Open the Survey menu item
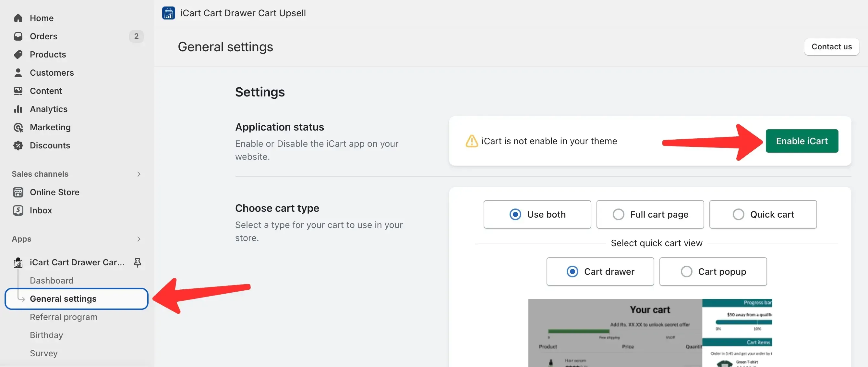The width and height of the screenshot is (868, 367). [43, 353]
